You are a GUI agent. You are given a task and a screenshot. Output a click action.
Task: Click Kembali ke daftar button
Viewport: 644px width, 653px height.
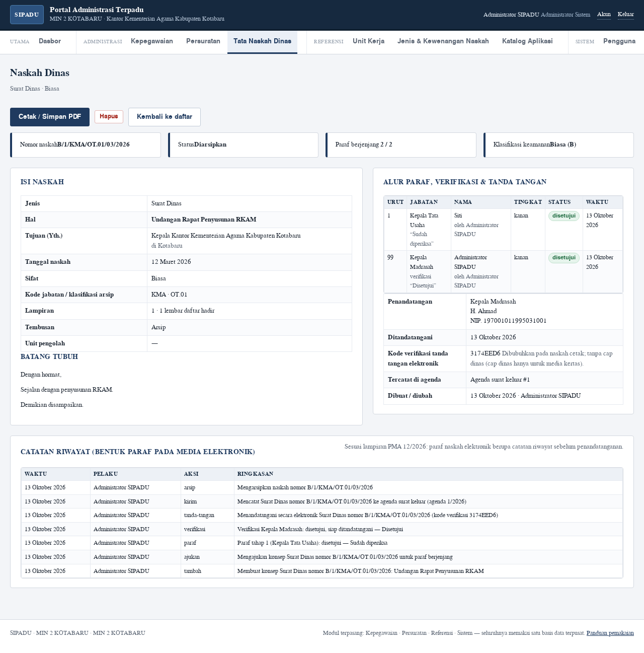click(x=165, y=117)
